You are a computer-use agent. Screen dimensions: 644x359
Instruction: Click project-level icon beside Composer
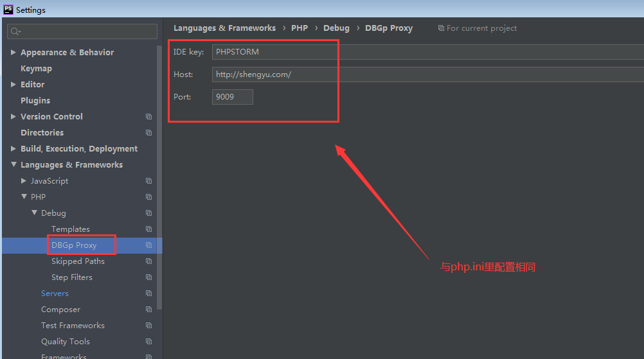[148, 310]
